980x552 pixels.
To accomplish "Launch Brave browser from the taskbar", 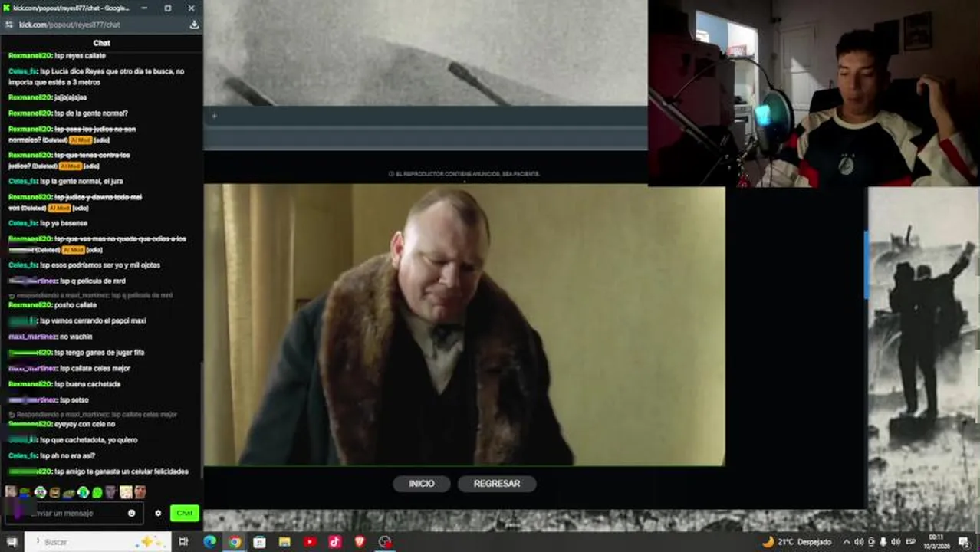I will click(x=360, y=542).
